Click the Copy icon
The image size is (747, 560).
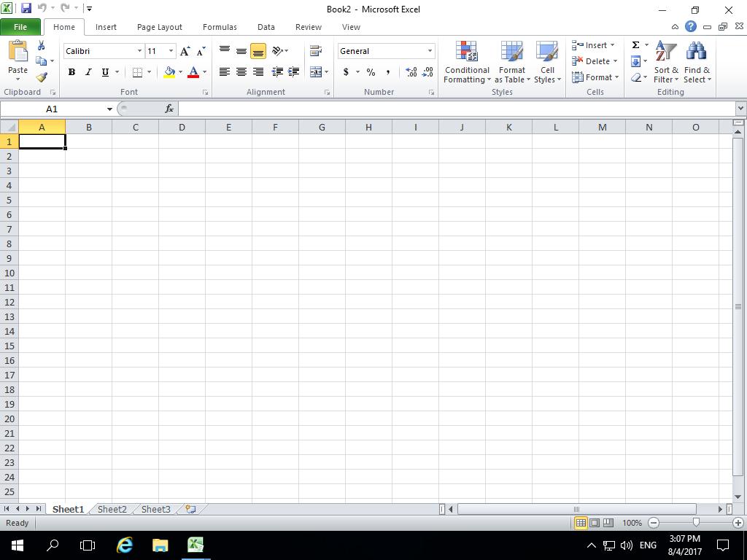pyautogui.click(x=42, y=61)
